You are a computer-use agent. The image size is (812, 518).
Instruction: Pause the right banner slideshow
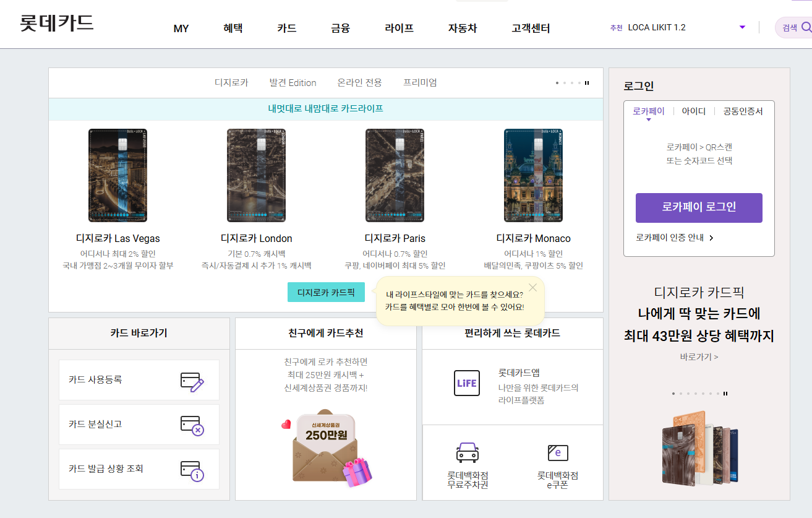click(725, 394)
